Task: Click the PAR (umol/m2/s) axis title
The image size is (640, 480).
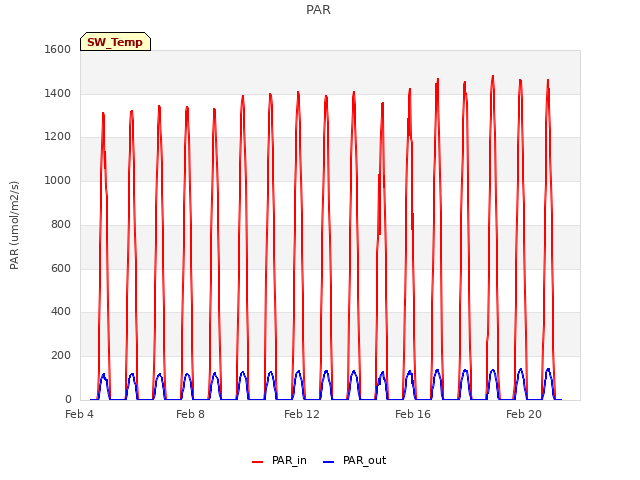Action: pos(14,225)
